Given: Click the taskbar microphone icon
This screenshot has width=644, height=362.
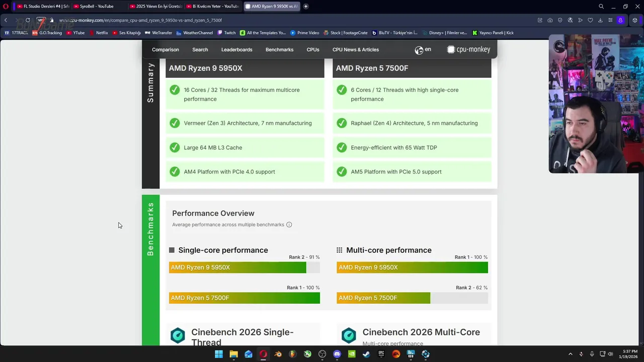Looking at the screenshot, I should [x=592, y=354].
